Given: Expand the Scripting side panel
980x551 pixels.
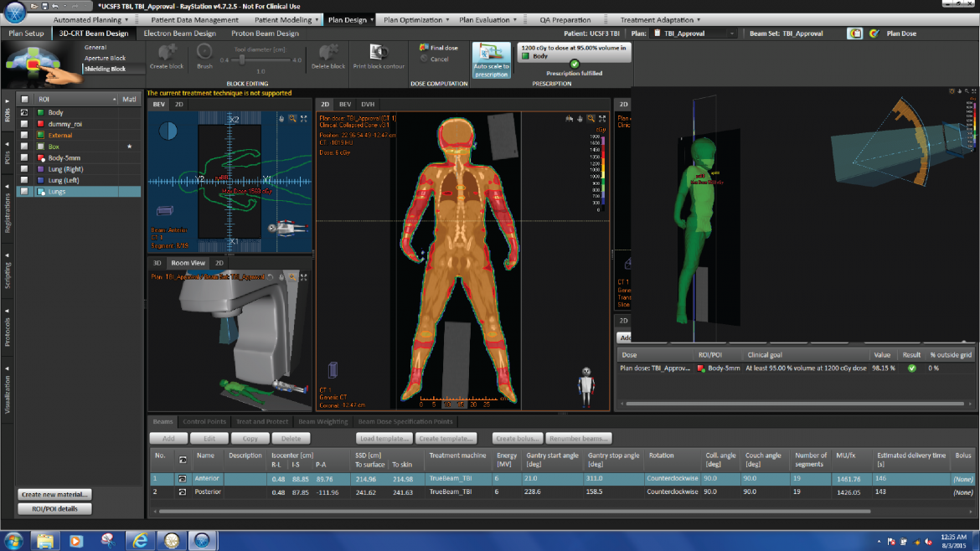Looking at the screenshot, I should coord(7,273).
